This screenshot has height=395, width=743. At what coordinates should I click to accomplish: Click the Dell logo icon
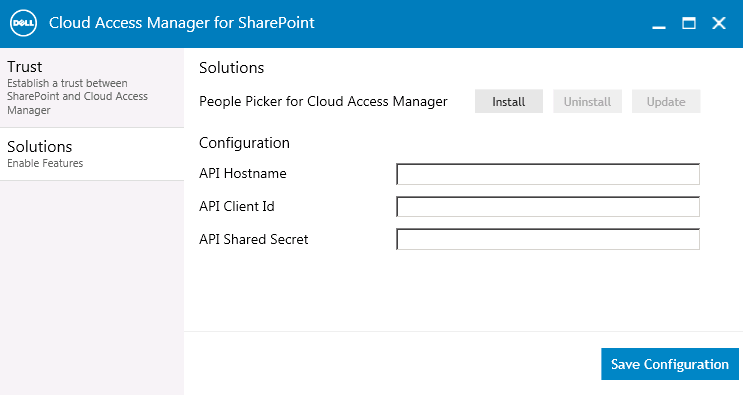(x=24, y=23)
